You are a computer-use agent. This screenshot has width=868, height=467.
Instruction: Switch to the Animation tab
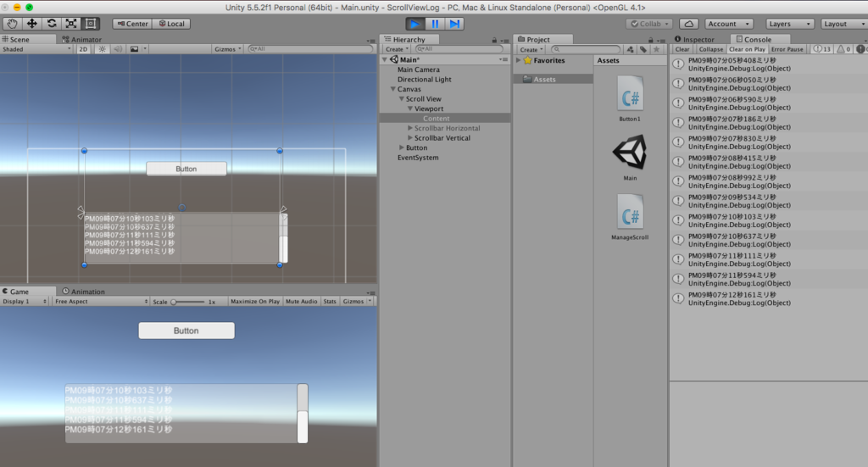pyautogui.click(x=84, y=292)
